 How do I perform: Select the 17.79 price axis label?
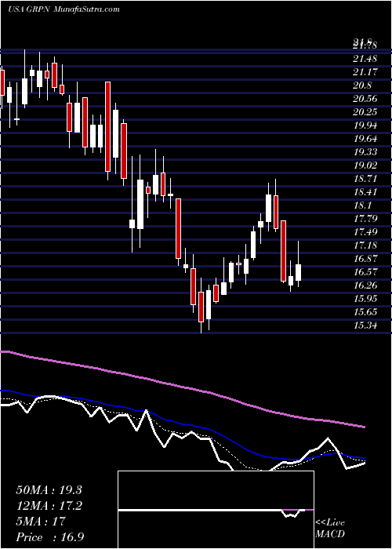coord(365,219)
